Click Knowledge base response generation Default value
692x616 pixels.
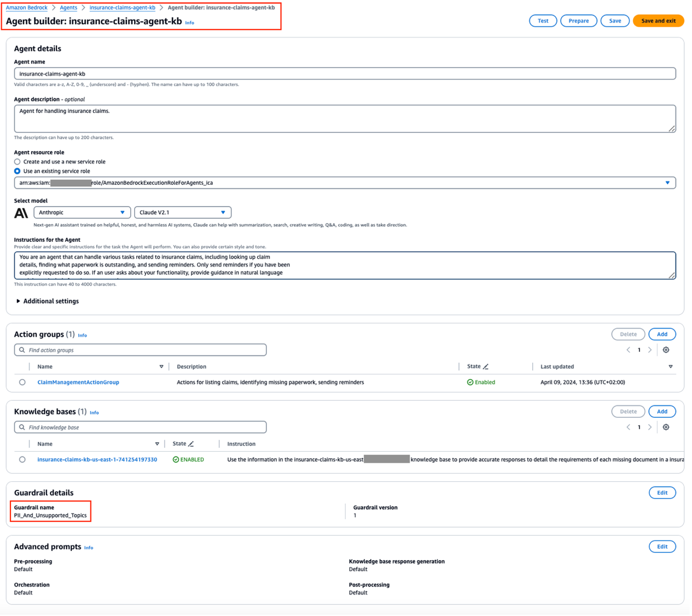(x=358, y=570)
